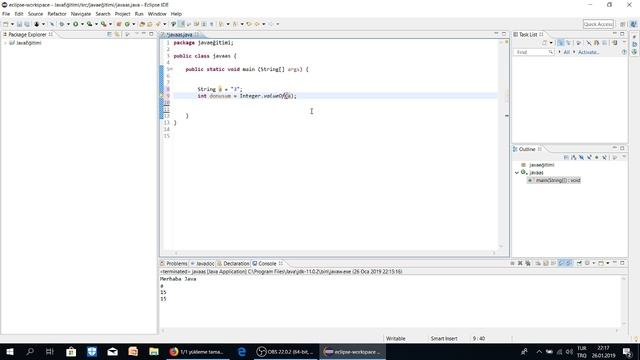
Task: Open the Navigate menu
Action: pyautogui.click(x=81, y=14)
